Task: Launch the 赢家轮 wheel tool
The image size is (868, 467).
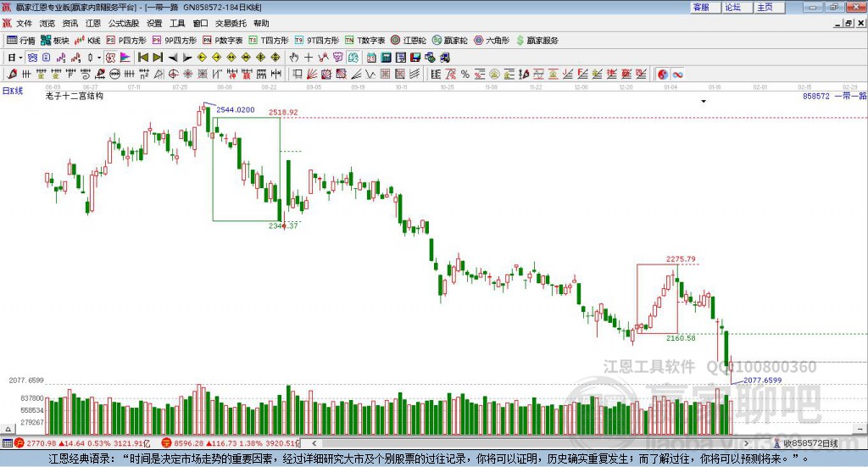Action: (449, 41)
